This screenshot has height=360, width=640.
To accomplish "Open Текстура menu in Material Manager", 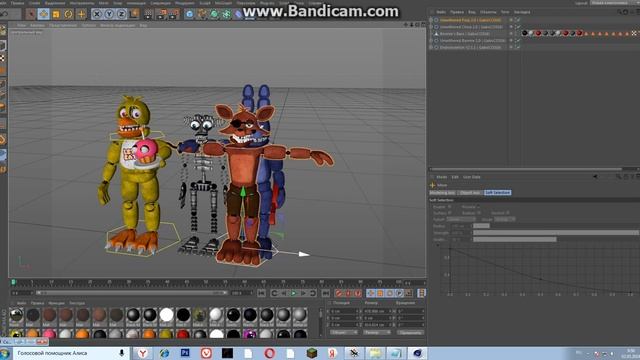I will click(77, 303).
